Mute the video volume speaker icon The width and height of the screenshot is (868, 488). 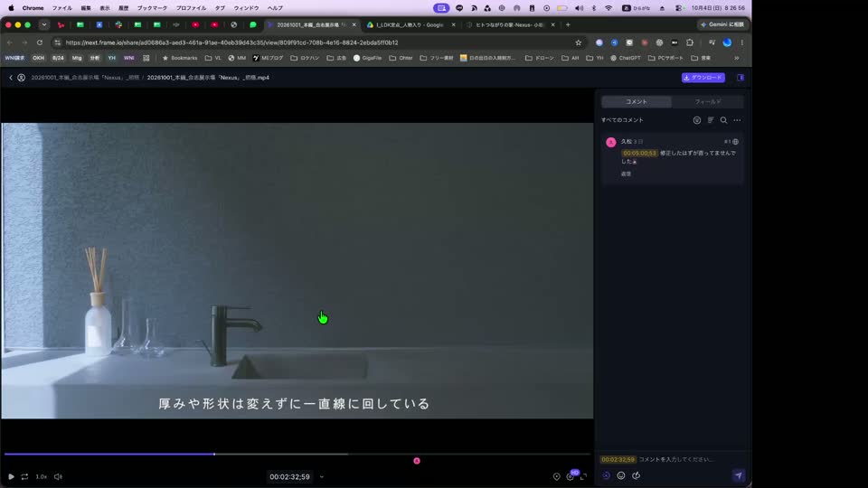[58, 476]
